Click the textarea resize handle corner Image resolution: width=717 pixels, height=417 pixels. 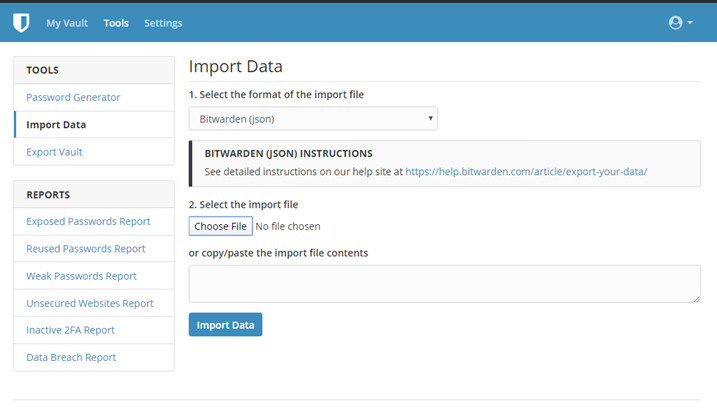696,299
